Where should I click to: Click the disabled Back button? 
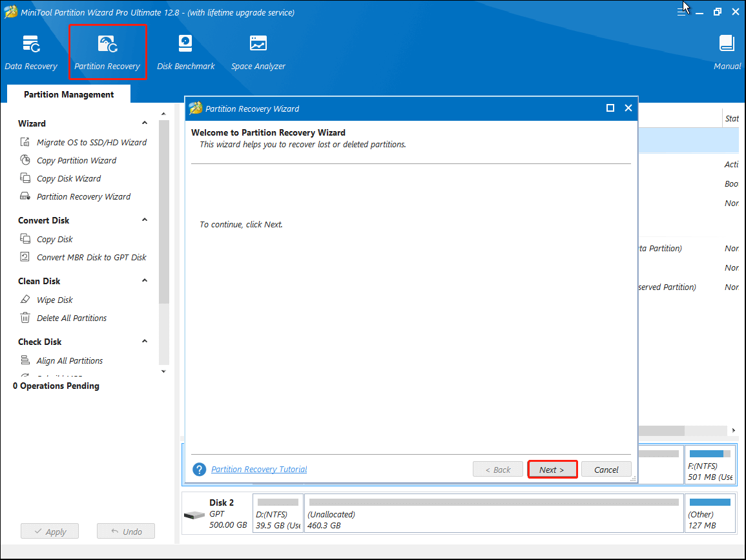[x=497, y=470]
